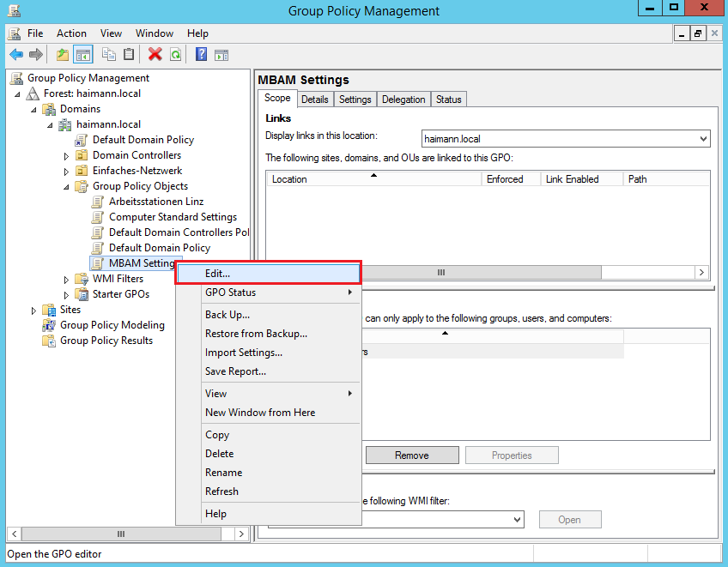Click the Up one level folder icon
The height and width of the screenshot is (567, 728).
(x=63, y=55)
